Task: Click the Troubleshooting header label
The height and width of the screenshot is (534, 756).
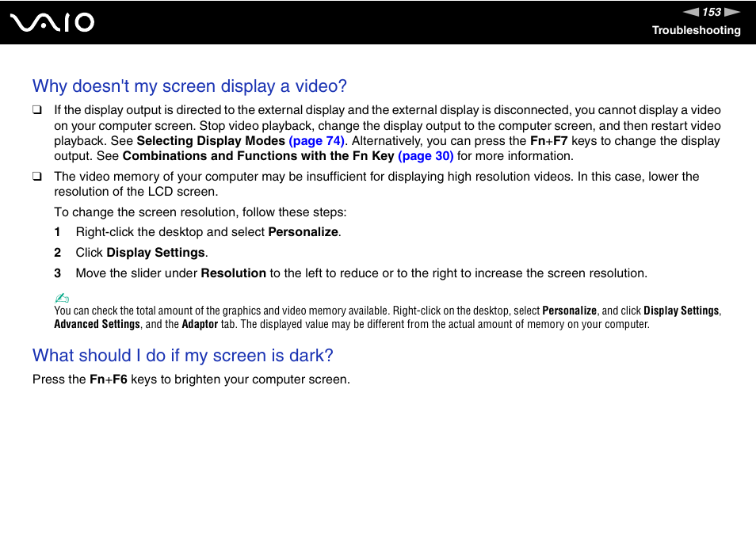Action: point(697,30)
